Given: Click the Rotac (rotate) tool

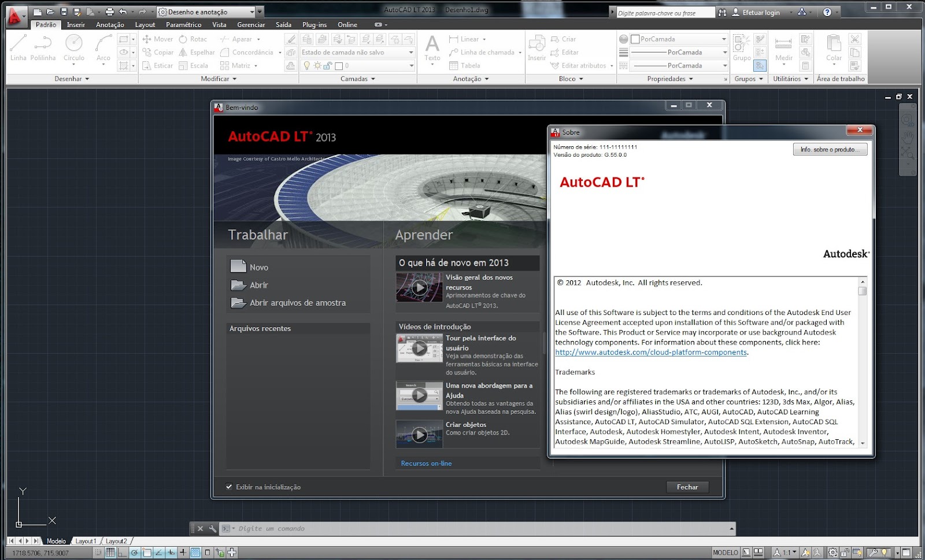Looking at the screenshot, I should 193,39.
